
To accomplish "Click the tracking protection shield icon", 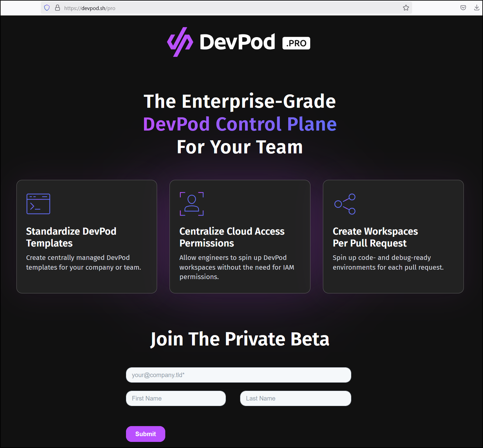I will pyautogui.click(x=47, y=8).
